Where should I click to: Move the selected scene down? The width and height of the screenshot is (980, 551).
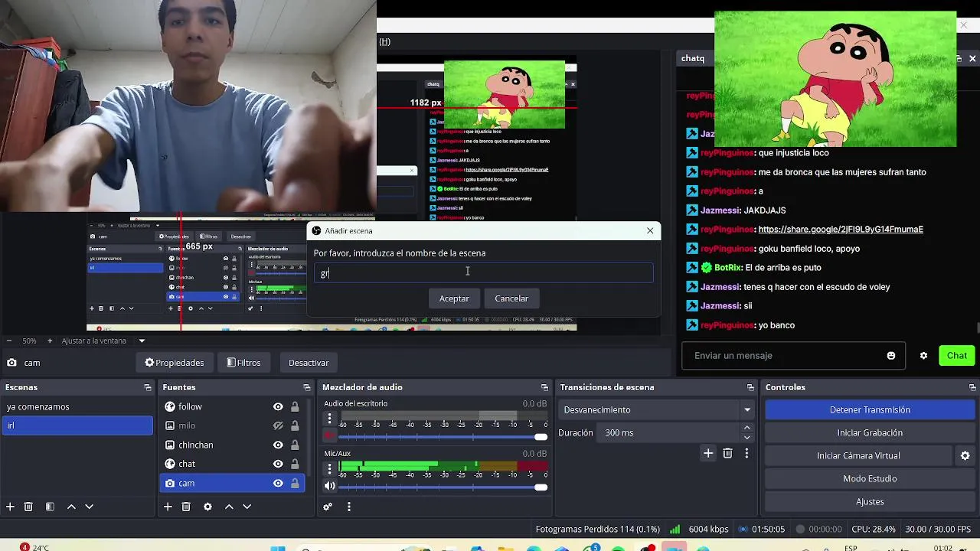coord(89,507)
